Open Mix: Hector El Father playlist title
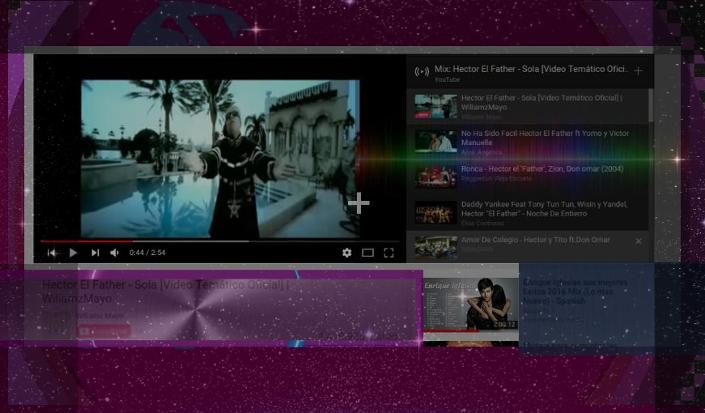Viewport: 705px width, 413px height. [530, 69]
